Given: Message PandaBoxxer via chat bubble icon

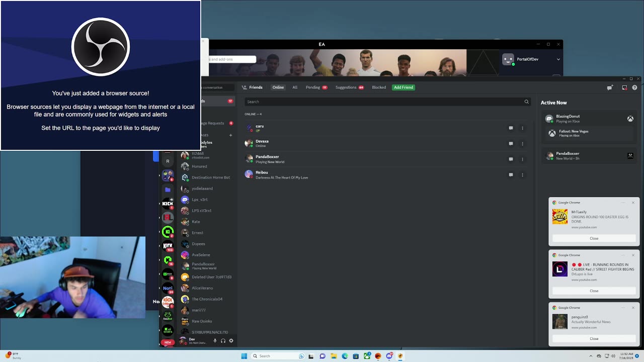Looking at the screenshot, I should coord(511,159).
